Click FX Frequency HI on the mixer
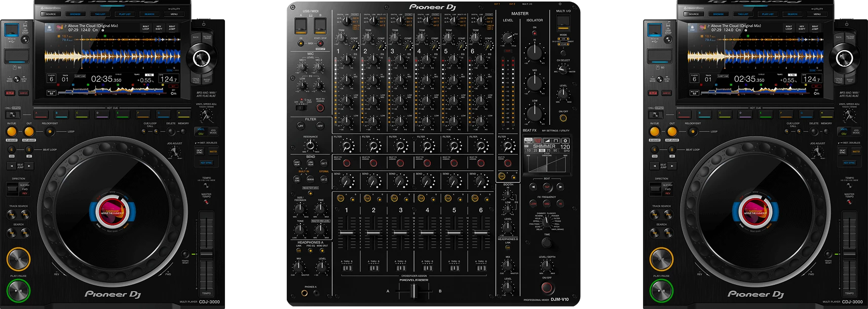The width and height of the screenshot is (868, 309). 560,203
